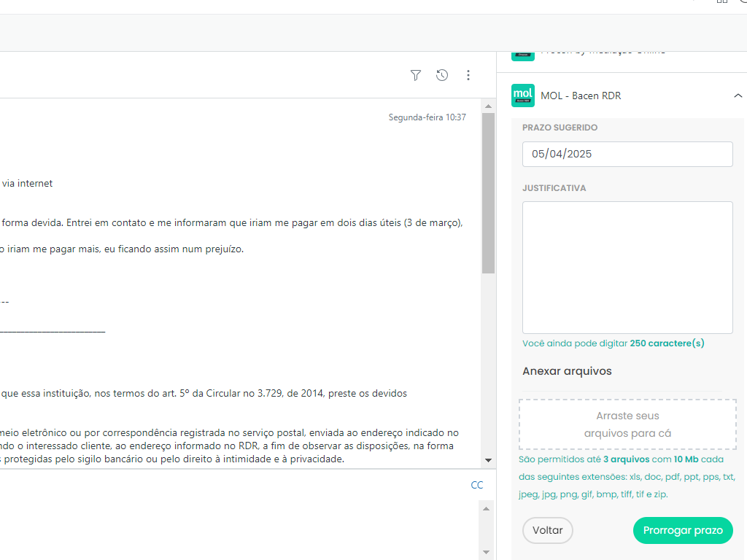Open the three-dot more options menu
The height and width of the screenshot is (560, 747).
[x=468, y=75]
